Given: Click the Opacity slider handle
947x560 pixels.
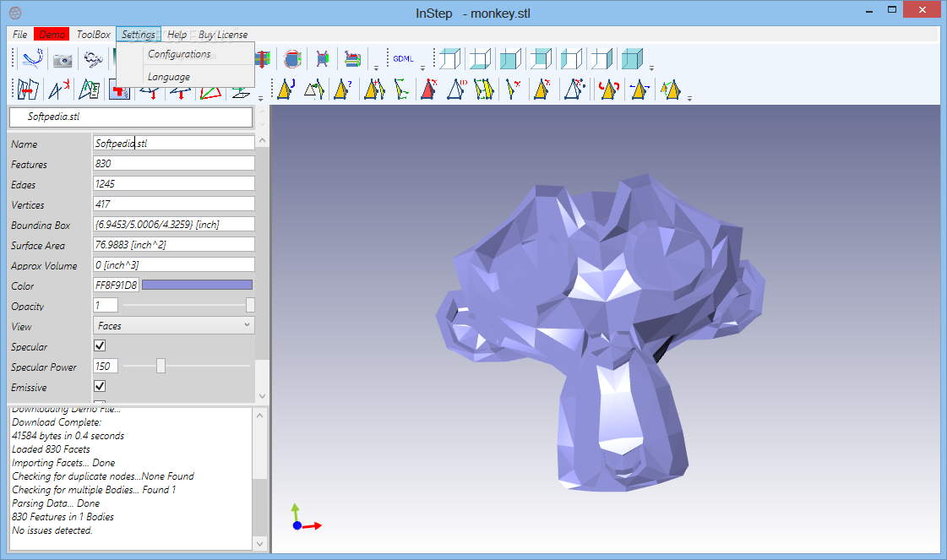Looking at the screenshot, I should pyautogui.click(x=250, y=305).
